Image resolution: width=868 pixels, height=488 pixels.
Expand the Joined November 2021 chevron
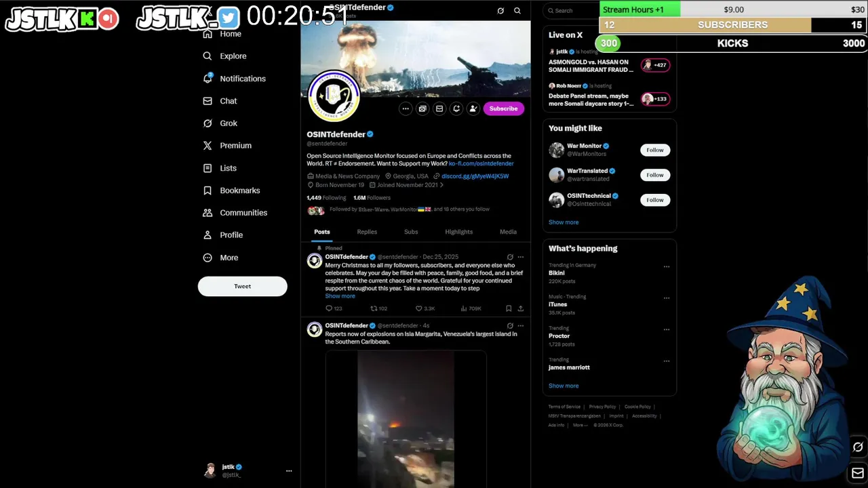tap(441, 185)
